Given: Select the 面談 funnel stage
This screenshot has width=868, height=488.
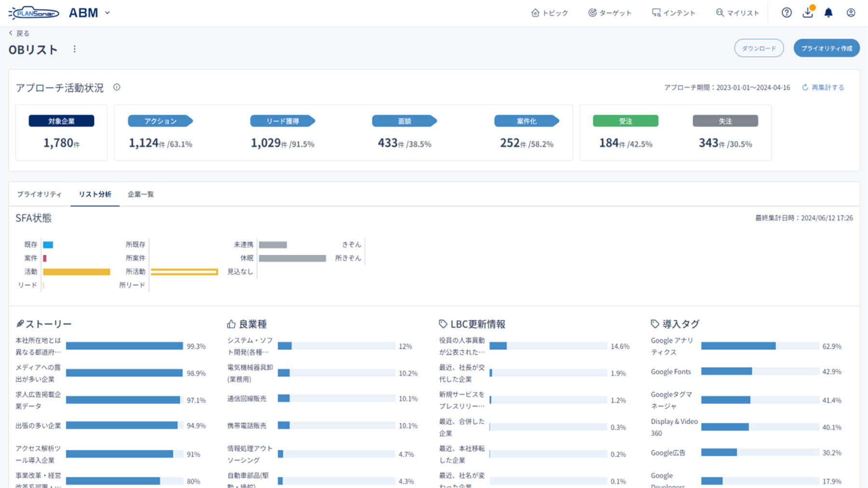Looking at the screenshot, I should [x=405, y=121].
